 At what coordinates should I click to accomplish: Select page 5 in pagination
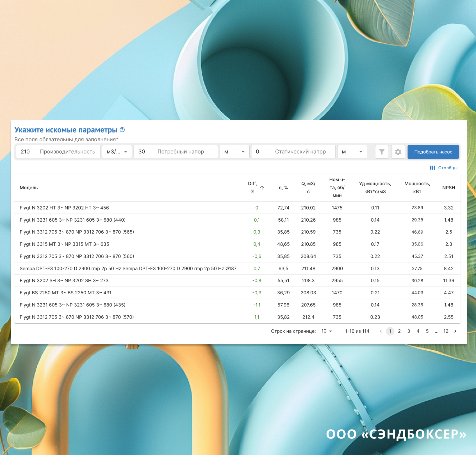click(x=427, y=331)
